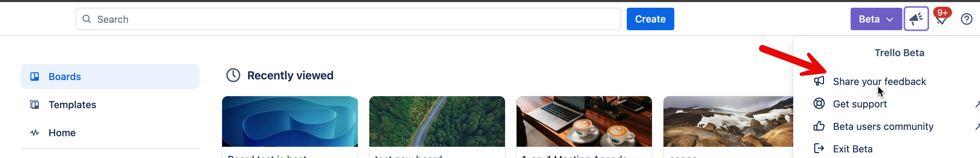This screenshot has height=158, width=980.
Task: Click the Boards icon in sidebar
Action: click(x=35, y=76)
